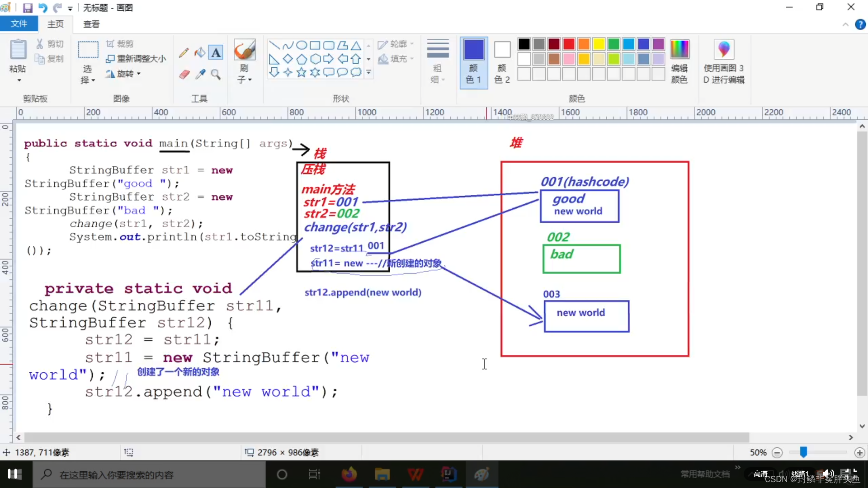The image size is (868, 488).
Task: Switch to the View (查看) tab
Action: (x=91, y=24)
